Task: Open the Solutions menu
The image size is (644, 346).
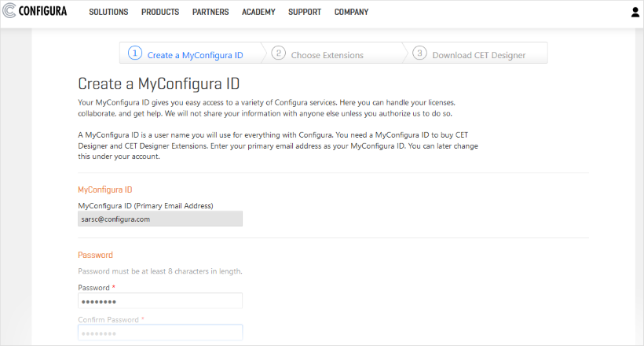Action: (108, 12)
